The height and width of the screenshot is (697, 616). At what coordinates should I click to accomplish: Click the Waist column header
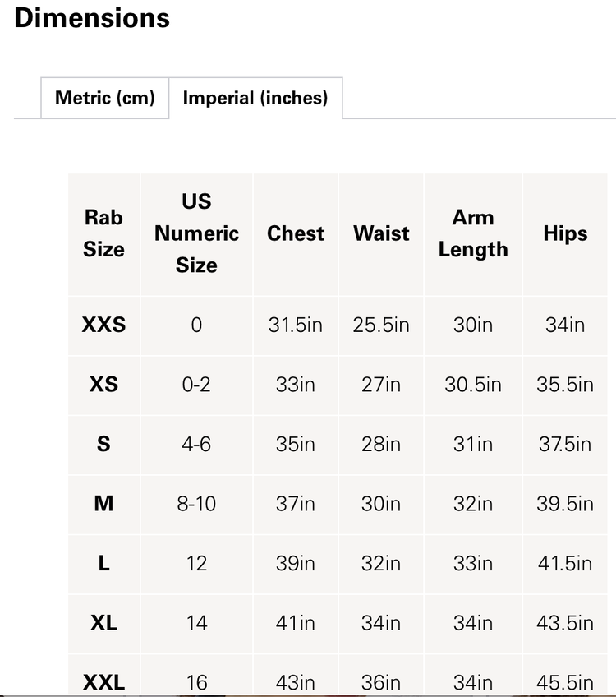point(380,233)
